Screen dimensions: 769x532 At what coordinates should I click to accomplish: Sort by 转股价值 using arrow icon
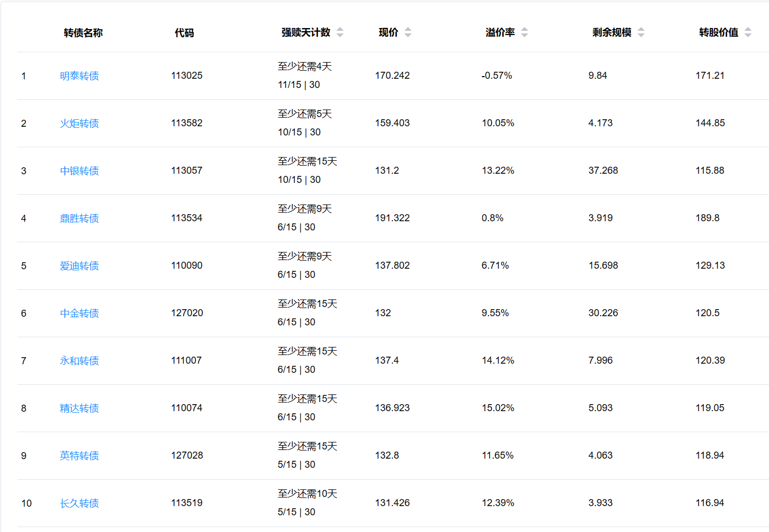click(748, 32)
